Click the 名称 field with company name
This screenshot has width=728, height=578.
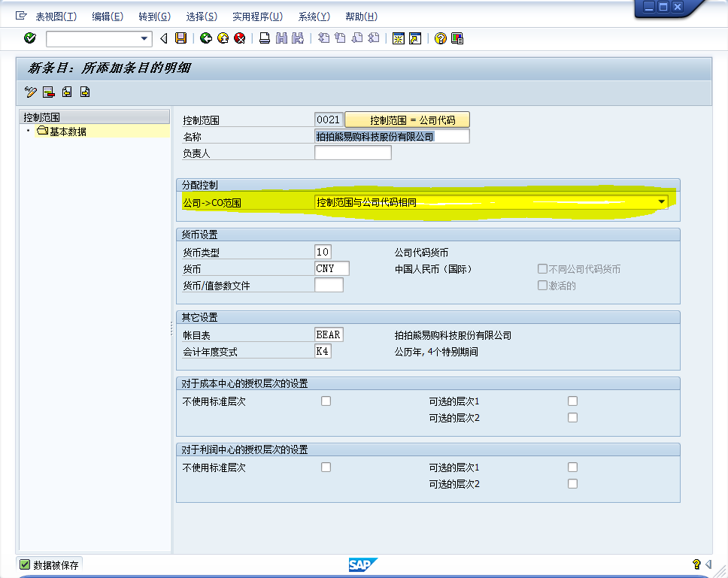[x=392, y=136]
